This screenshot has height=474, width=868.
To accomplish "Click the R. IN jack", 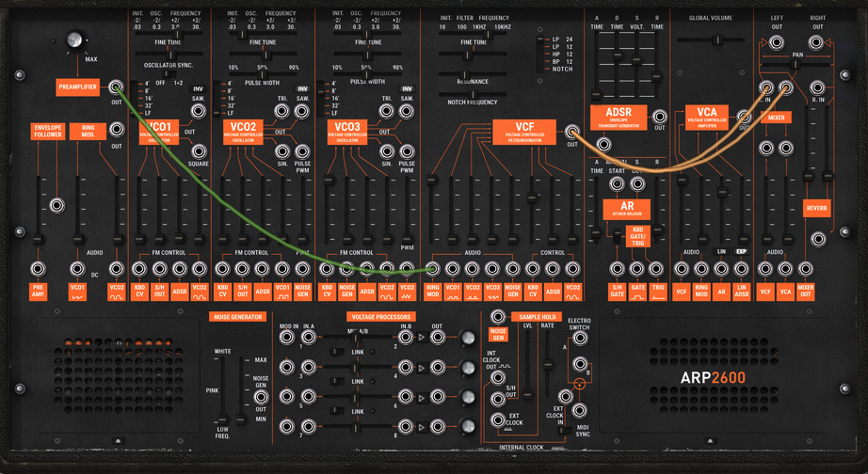I will pyautogui.click(x=817, y=87).
